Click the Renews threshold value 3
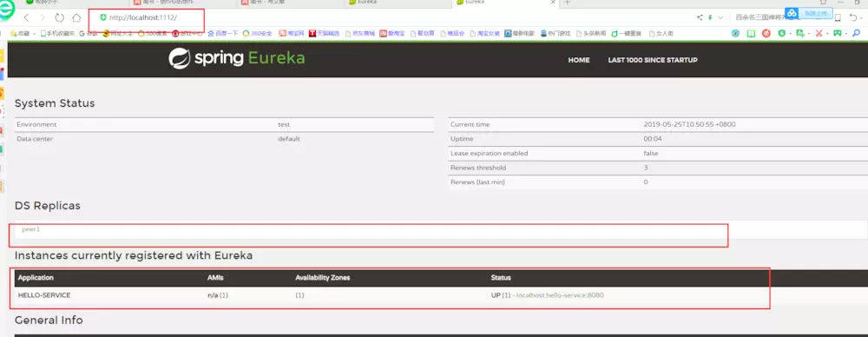This screenshot has height=337, width=868. tap(646, 168)
